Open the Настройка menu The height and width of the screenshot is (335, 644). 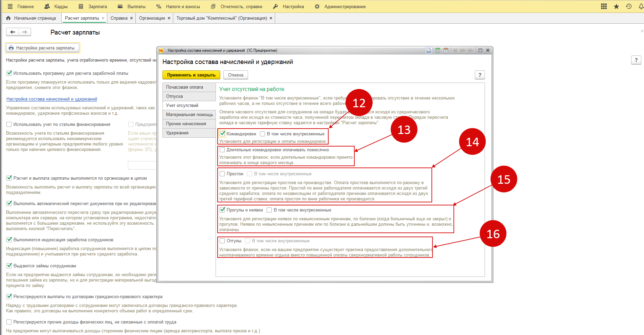(x=288, y=6)
